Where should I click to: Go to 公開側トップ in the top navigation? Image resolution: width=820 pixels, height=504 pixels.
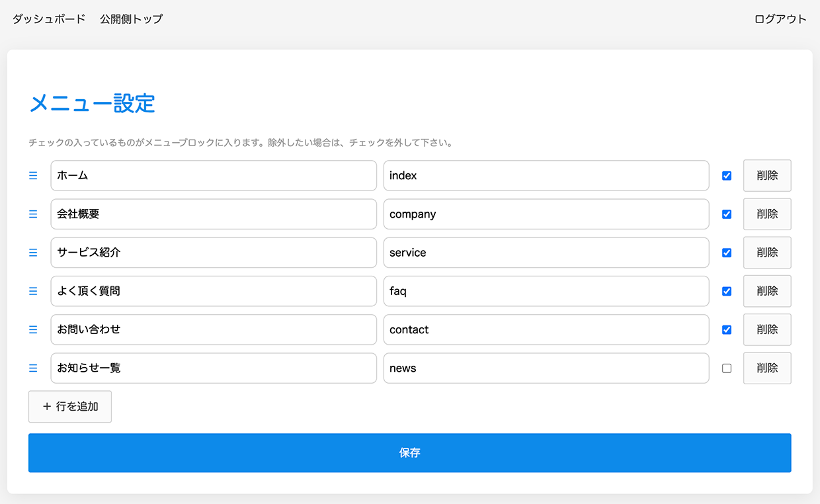coord(131,19)
